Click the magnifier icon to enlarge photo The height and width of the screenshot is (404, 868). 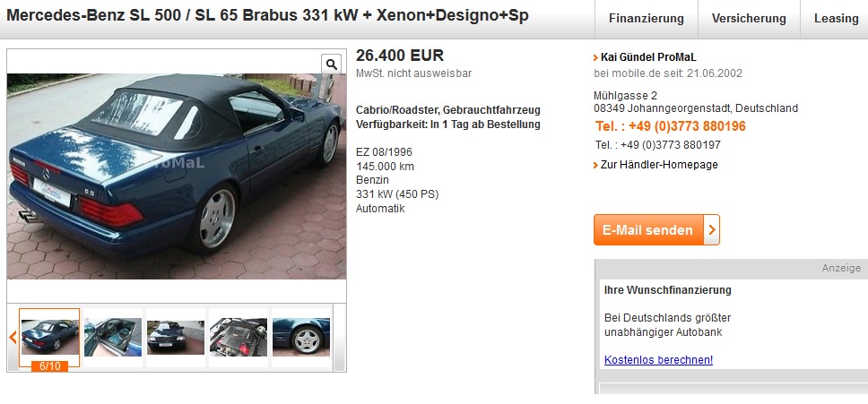[331, 64]
